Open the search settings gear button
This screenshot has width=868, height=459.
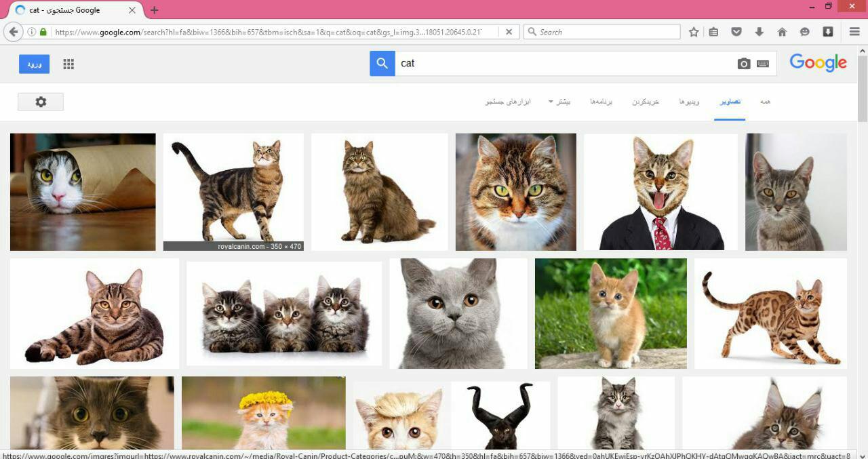pos(41,102)
